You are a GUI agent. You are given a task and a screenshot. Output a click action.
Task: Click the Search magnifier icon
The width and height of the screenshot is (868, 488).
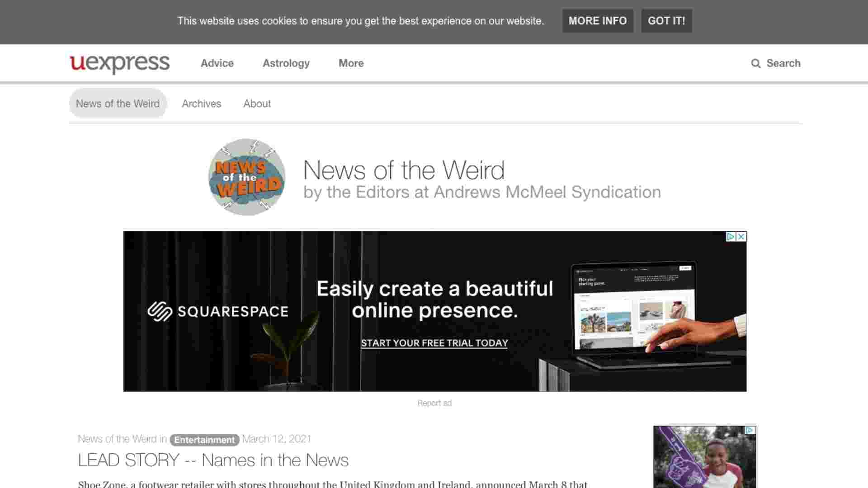(755, 64)
